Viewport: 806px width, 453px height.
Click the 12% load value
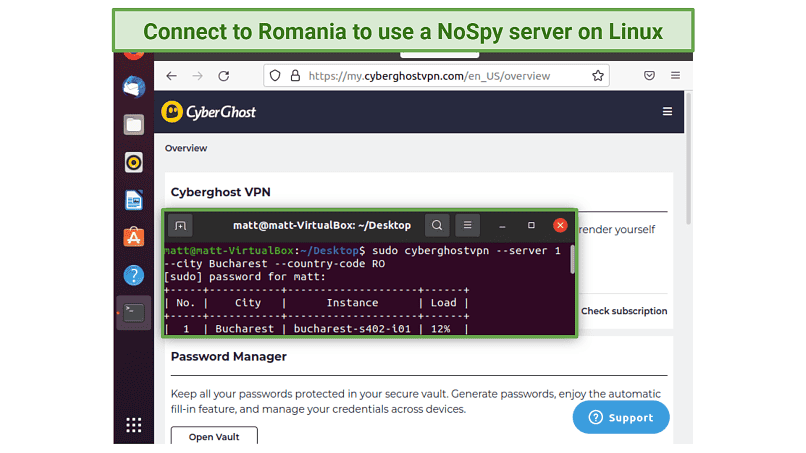tap(441, 329)
